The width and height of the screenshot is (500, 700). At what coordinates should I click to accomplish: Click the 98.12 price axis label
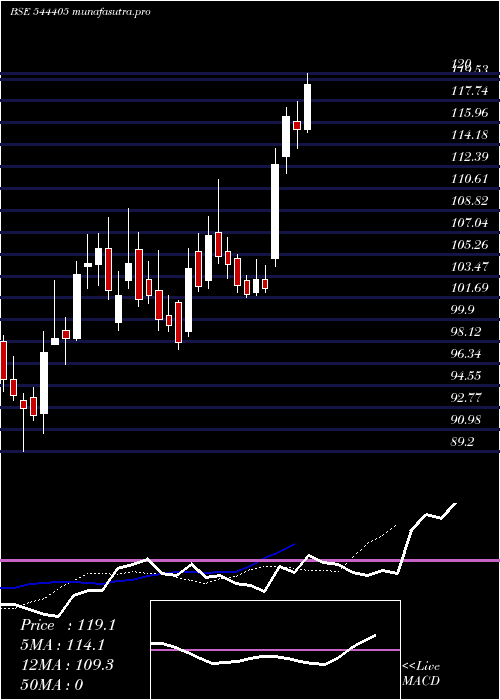[467, 332]
